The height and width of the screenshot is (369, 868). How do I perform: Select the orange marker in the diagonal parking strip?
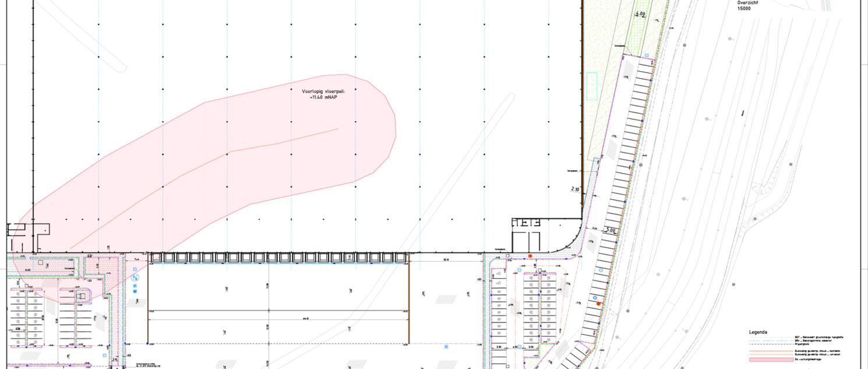598,304
